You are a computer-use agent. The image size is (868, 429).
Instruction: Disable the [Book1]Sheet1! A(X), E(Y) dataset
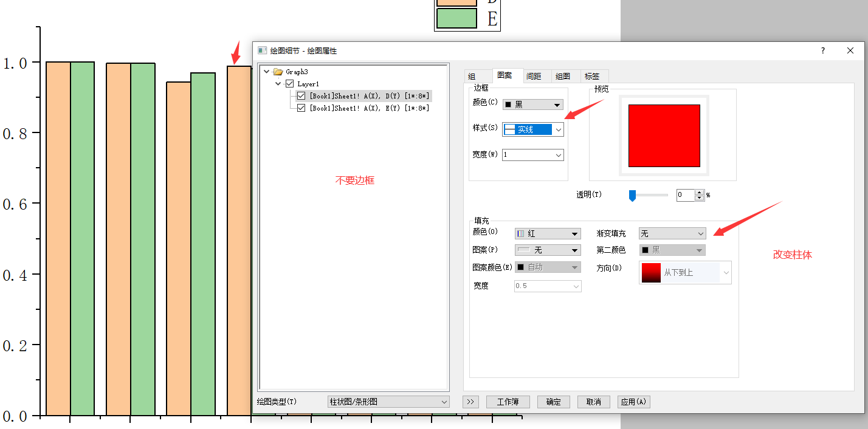tap(300, 108)
